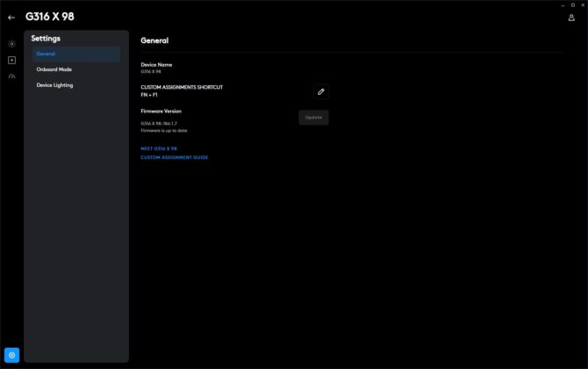Minimize the application window
Screen dimensions: 588x369
coord(563,5)
